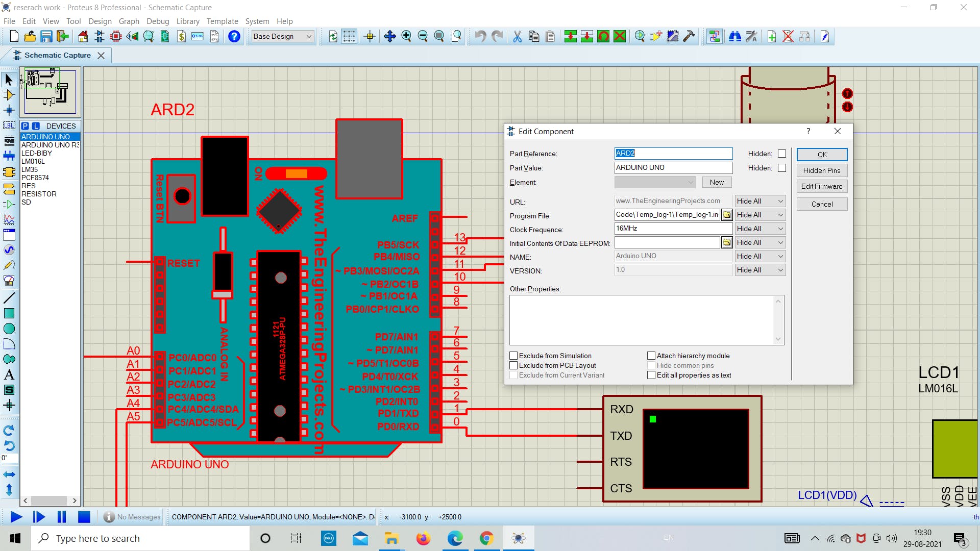980x551 pixels.
Task: Open Chrome from the Windows taskbar
Action: pyautogui.click(x=486, y=538)
